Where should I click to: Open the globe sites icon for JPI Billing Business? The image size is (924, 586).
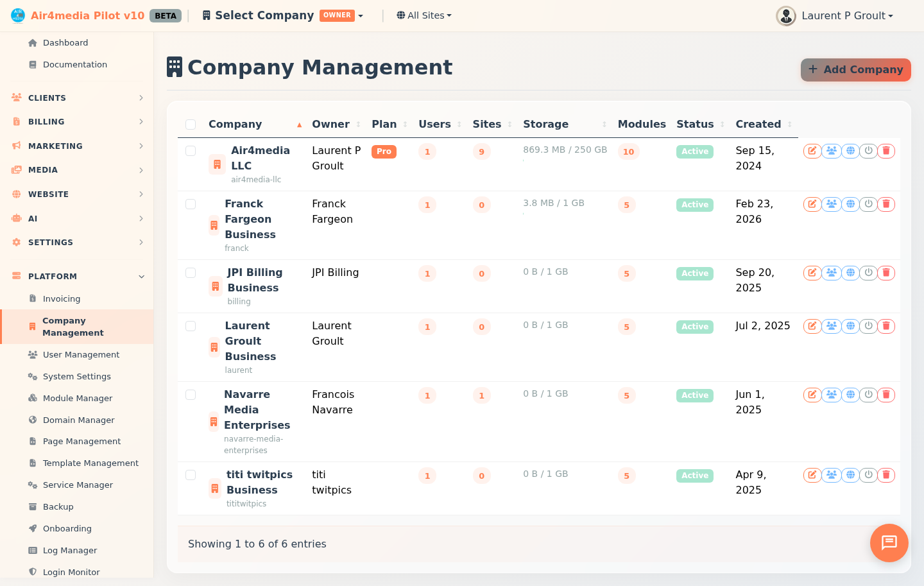tap(849, 273)
